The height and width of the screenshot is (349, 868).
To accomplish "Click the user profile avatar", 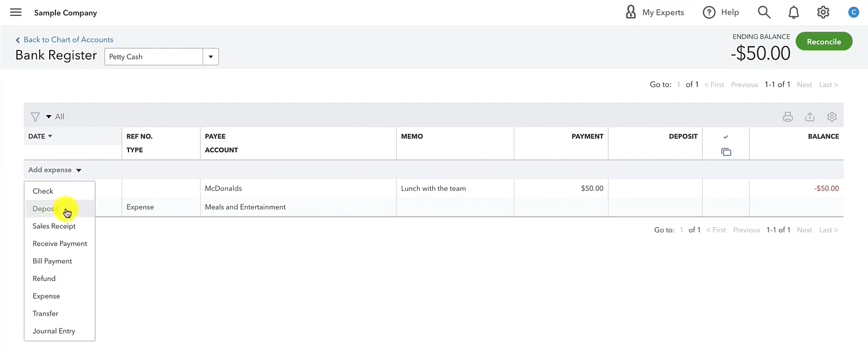I will (853, 12).
